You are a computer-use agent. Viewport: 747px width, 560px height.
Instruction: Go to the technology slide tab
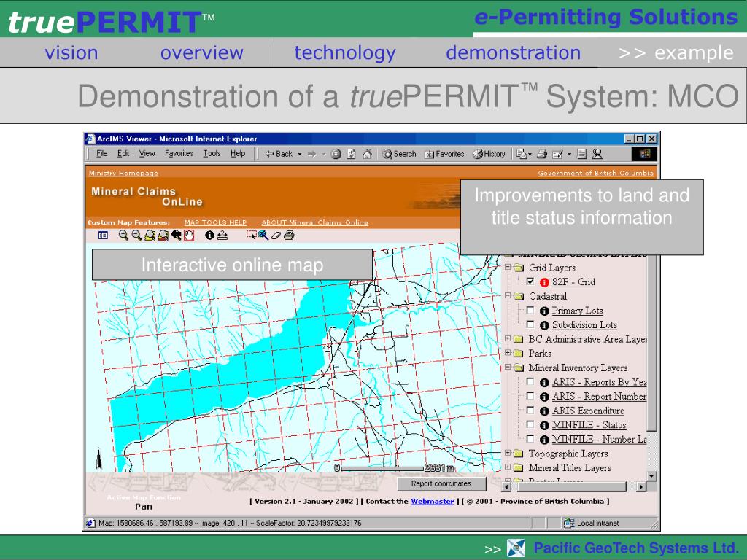(x=345, y=52)
